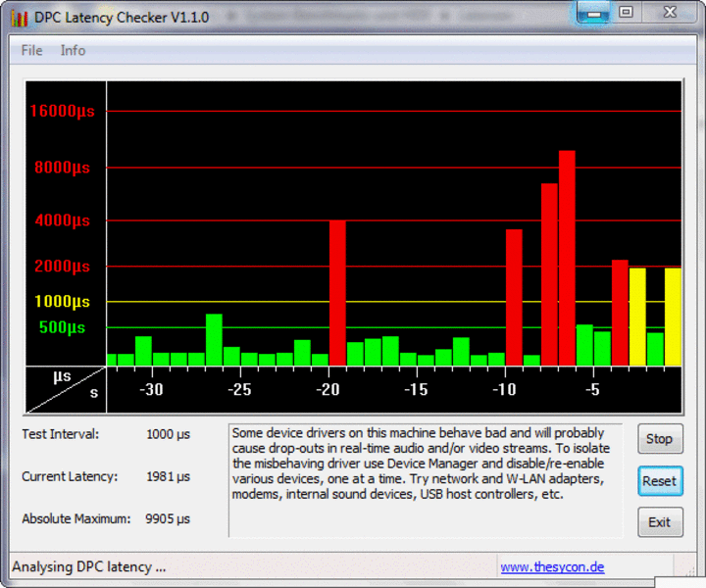Image resolution: width=706 pixels, height=588 pixels.
Task: Click the Test Interval value 1000 µs
Action: coord(169,434)
